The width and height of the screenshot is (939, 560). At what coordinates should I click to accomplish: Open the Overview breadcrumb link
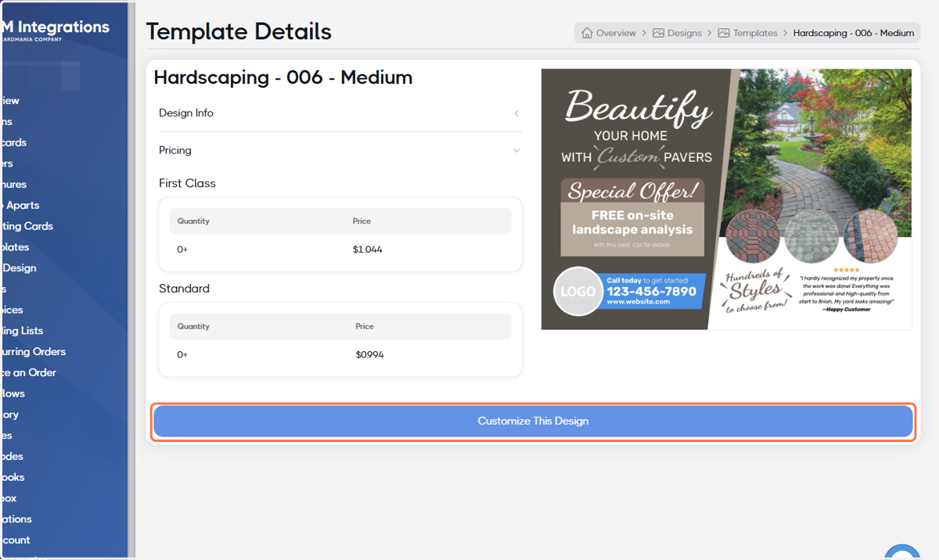616,33
